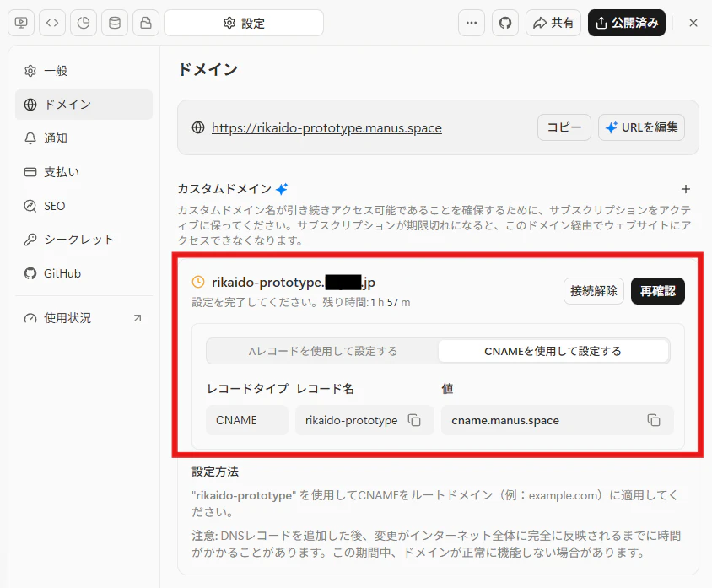The height and width of the screenshot is (588, 712).
Task: Click the レコード名 column header
Action: coord(325,389)
